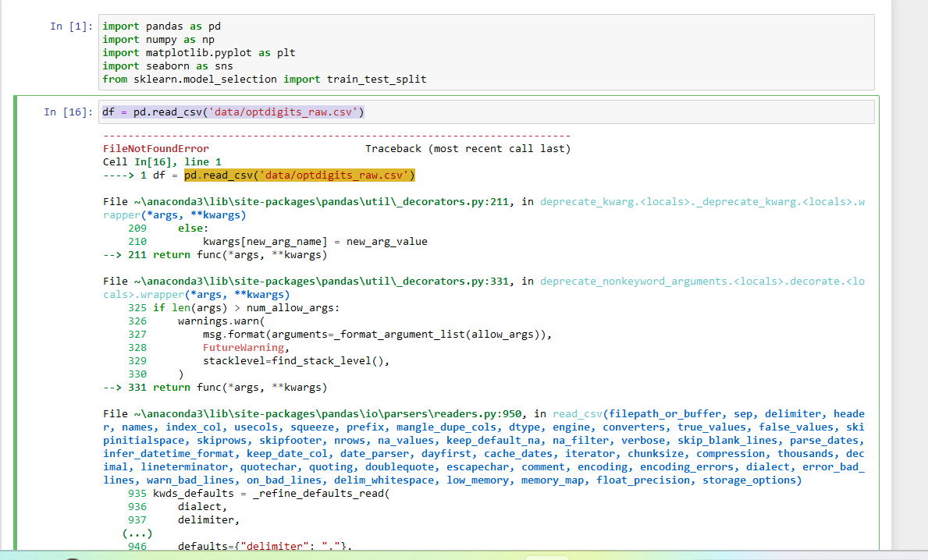Click the red FutureWarning text in traceback

point(244,348)
